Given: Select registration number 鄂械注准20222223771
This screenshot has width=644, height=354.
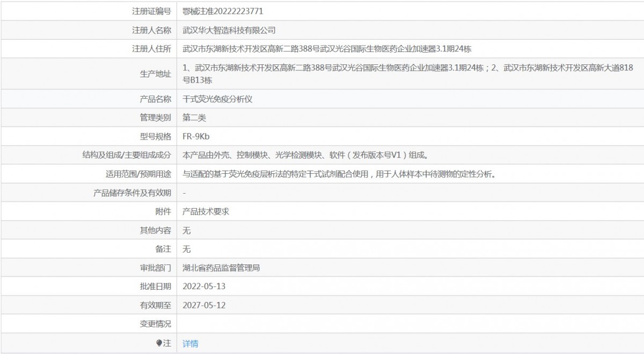Looking at the screenshot, I should [223, 11].
